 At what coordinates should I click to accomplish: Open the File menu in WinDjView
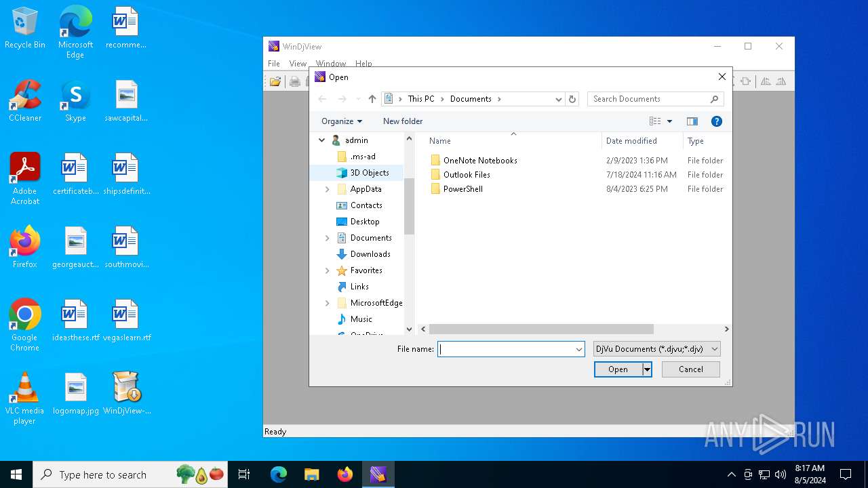(x=274, y=64)
